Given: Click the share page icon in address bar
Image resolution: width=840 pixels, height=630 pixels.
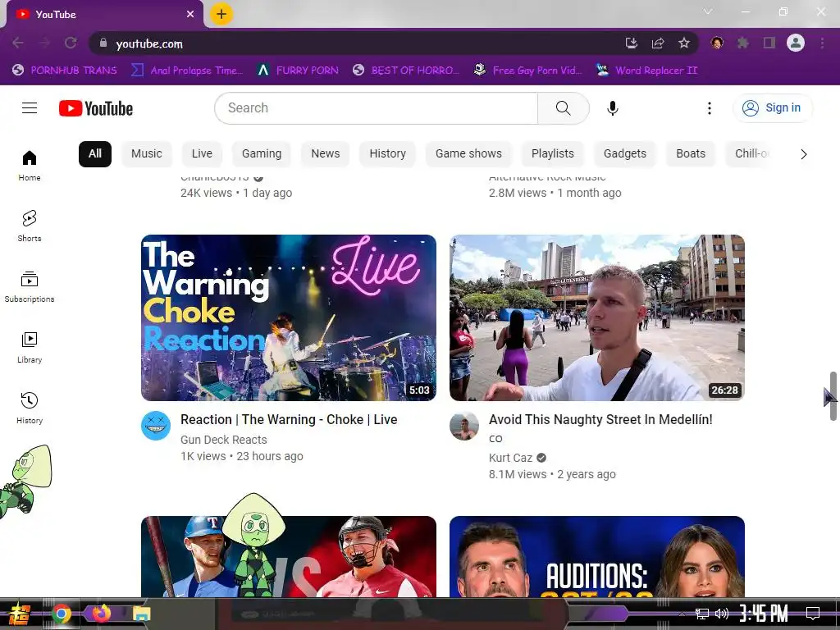Looking at the screenshot, I should pos(658,43).
